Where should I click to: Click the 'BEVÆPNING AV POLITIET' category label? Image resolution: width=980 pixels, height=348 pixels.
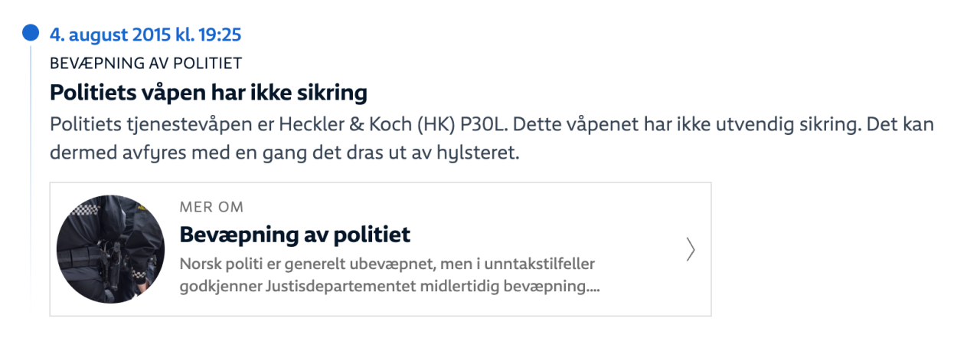tap(145, 64)
